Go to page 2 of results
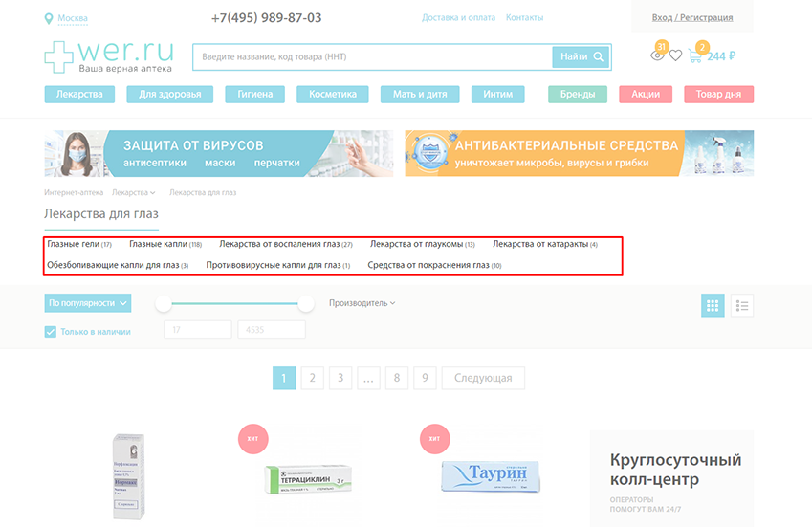Screen dimensions: 812x527 [x=312, y=378]
